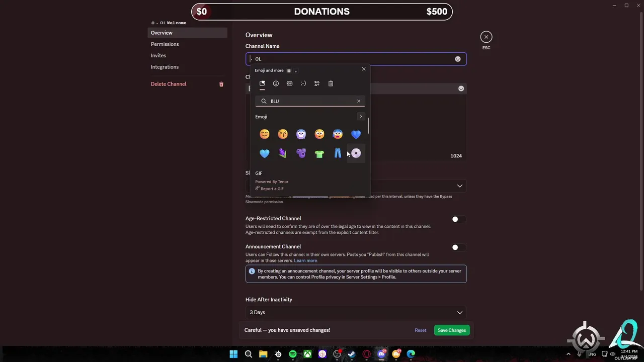Screen dimensions: 644x362
Task: Expand the Slowmode dropdown arrow
Action: (460, 186)
